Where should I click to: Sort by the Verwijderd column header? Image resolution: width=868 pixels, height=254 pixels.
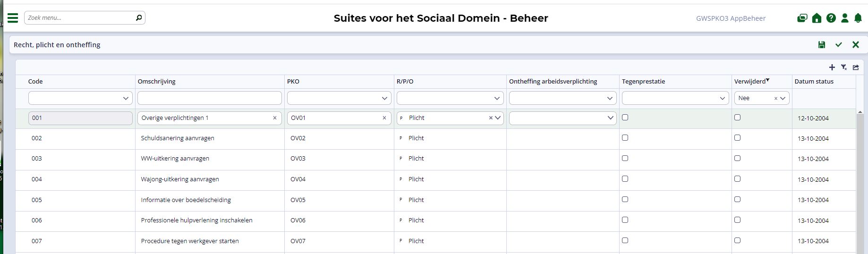[750, 81]
